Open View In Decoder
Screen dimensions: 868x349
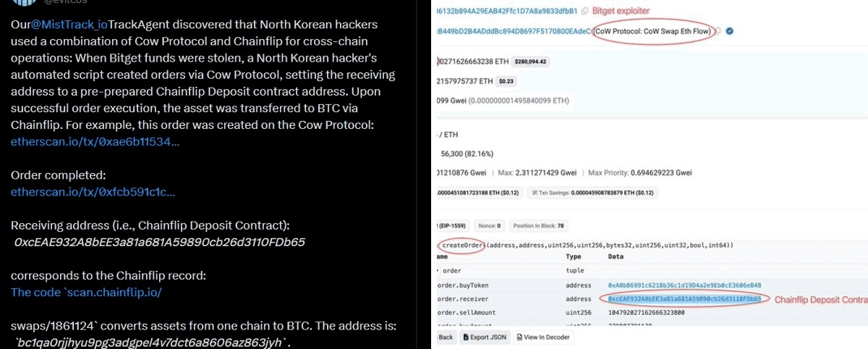pos(542,337)
